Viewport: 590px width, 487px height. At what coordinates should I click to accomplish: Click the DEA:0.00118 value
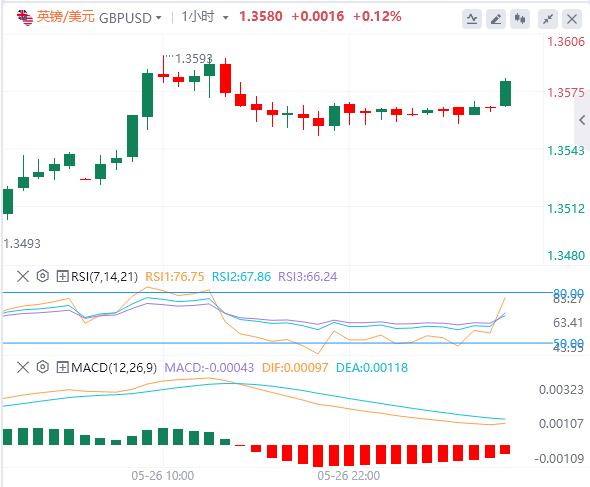pyautogui.click(x=372, y=367)
